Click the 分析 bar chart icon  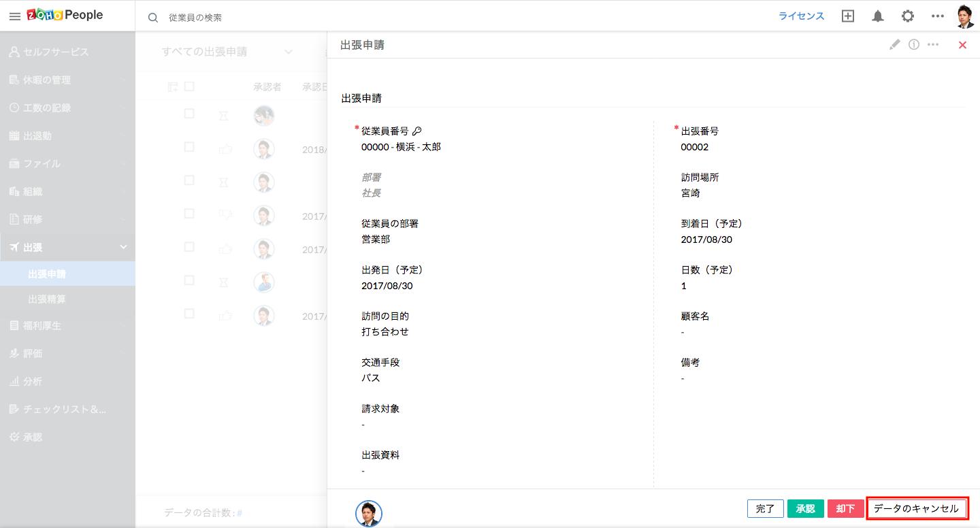[14, 381]
